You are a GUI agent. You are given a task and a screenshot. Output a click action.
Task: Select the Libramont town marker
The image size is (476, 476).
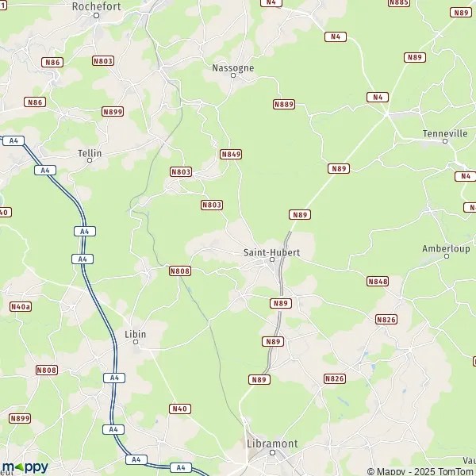273,453
